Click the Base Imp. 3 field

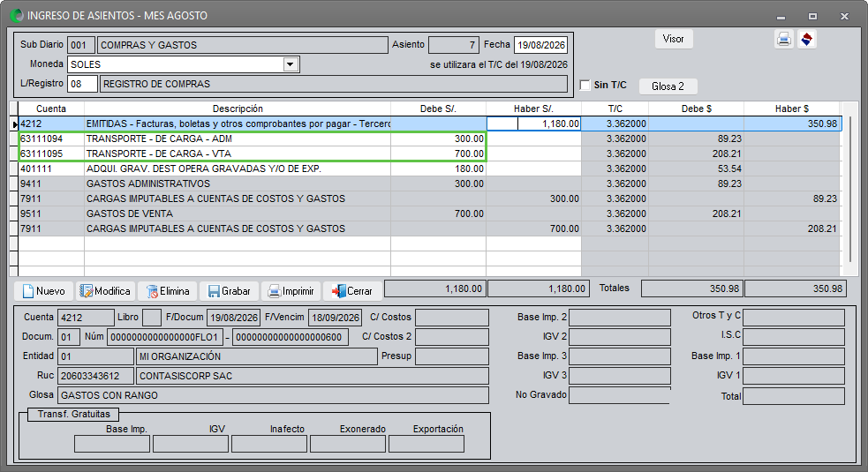(620, 356)
